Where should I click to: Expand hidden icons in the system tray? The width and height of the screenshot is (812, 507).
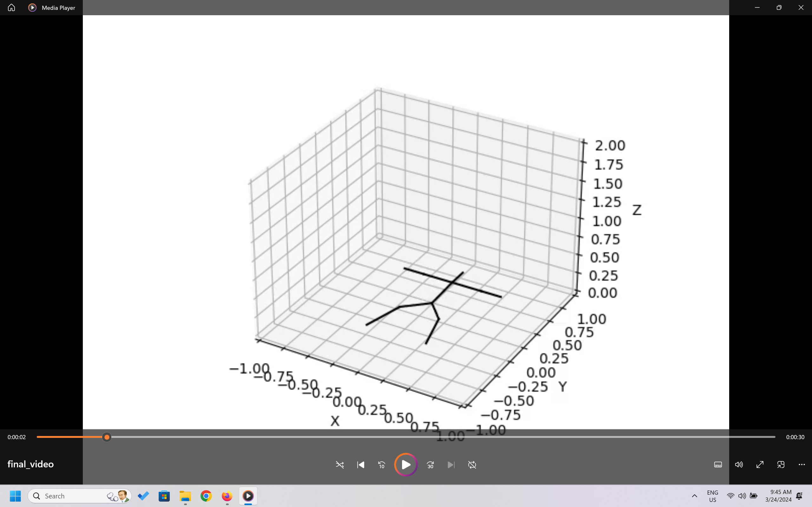coord(694,496)
